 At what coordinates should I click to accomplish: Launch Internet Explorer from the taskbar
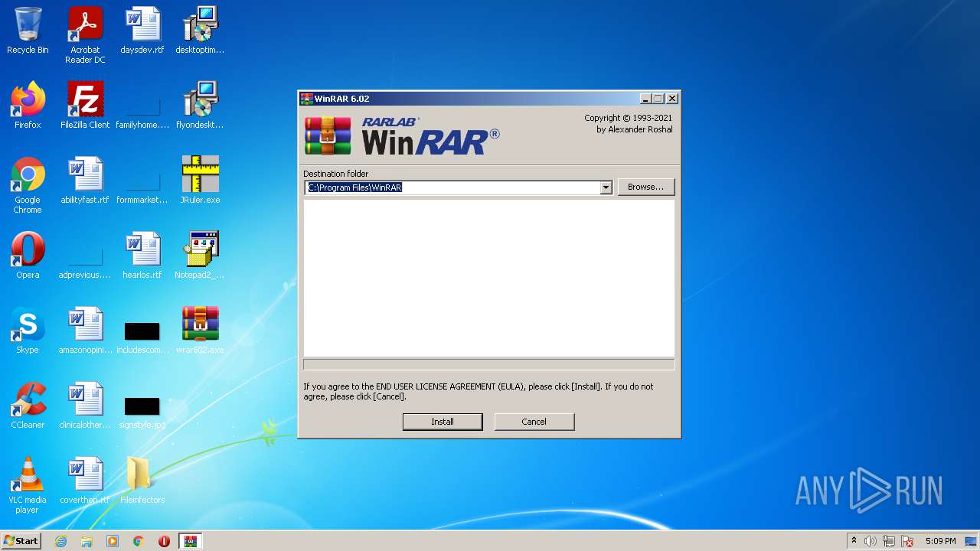tap(60, 541)
